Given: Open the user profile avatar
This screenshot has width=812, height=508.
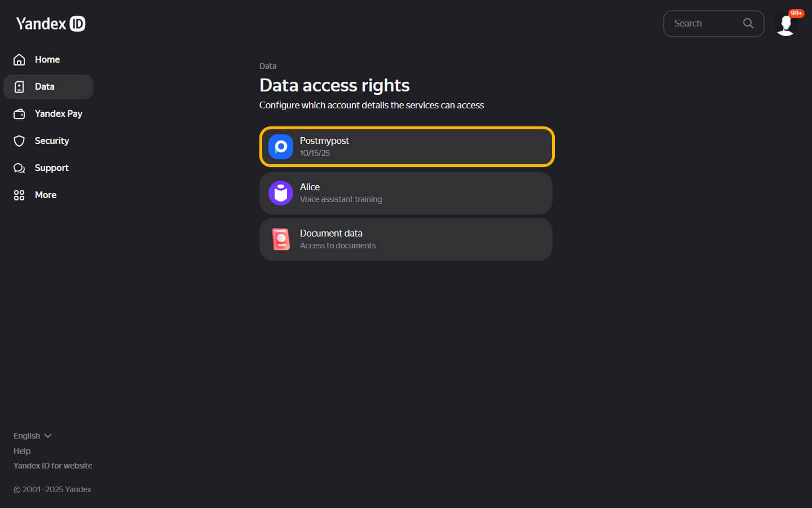Looking at the screenshot, I should click(x=785, y=24).
